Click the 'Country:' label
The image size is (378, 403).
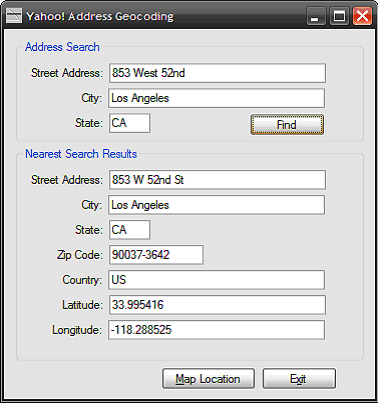pyautogui.click(x=82, y=280)
